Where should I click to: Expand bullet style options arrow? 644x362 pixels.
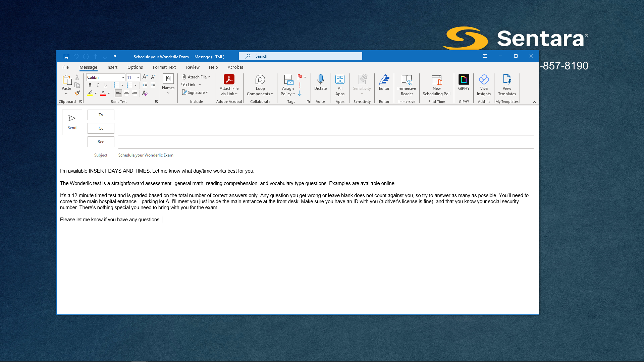click(122, 85)
